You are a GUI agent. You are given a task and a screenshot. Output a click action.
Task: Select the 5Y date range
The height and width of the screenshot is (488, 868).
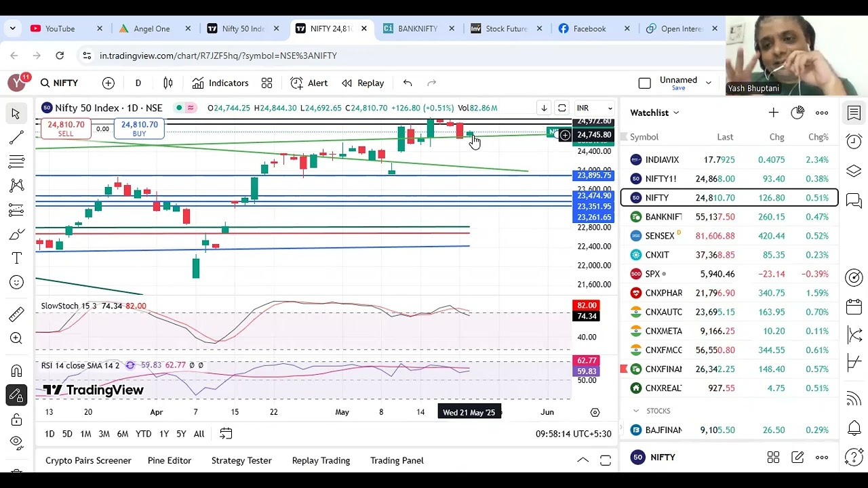181,434
